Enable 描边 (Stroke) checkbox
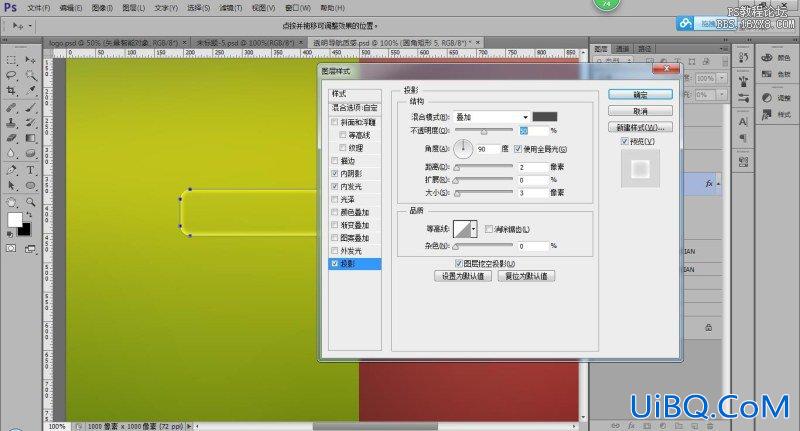The width and height of the screenshot is (800, 431). coord(335,161)
